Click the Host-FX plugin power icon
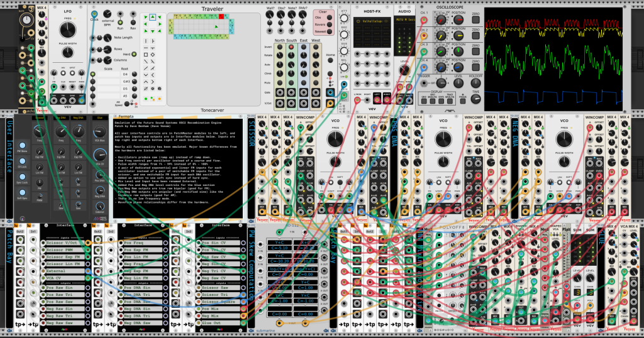Viewport: 644px width, 338px height. (x=358, y=21)
